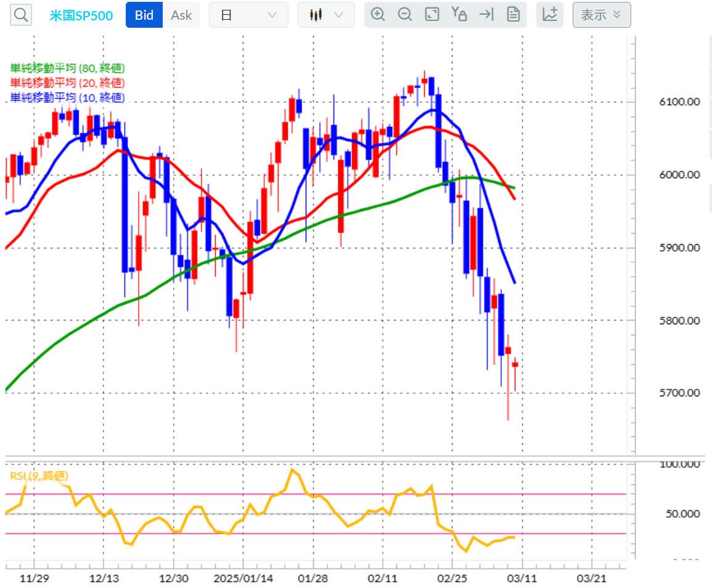Jump to latest bar arrow icon

click(486, 15)
